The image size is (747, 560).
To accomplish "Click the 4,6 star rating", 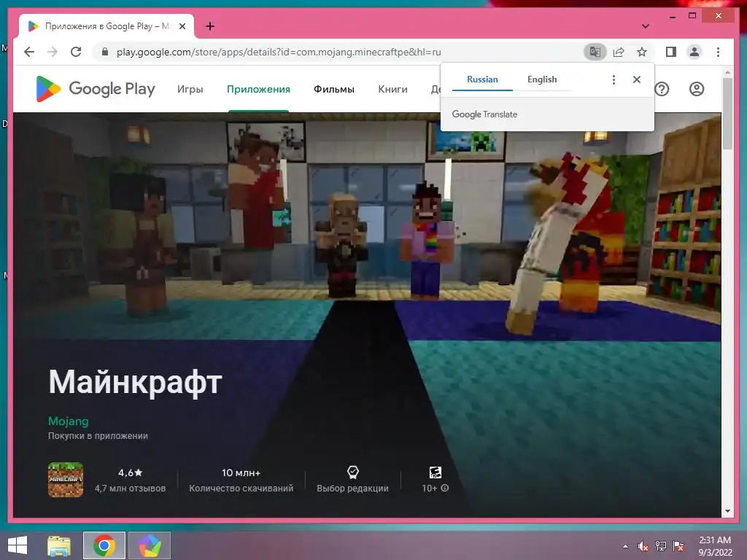I will [x=130, y=472].
